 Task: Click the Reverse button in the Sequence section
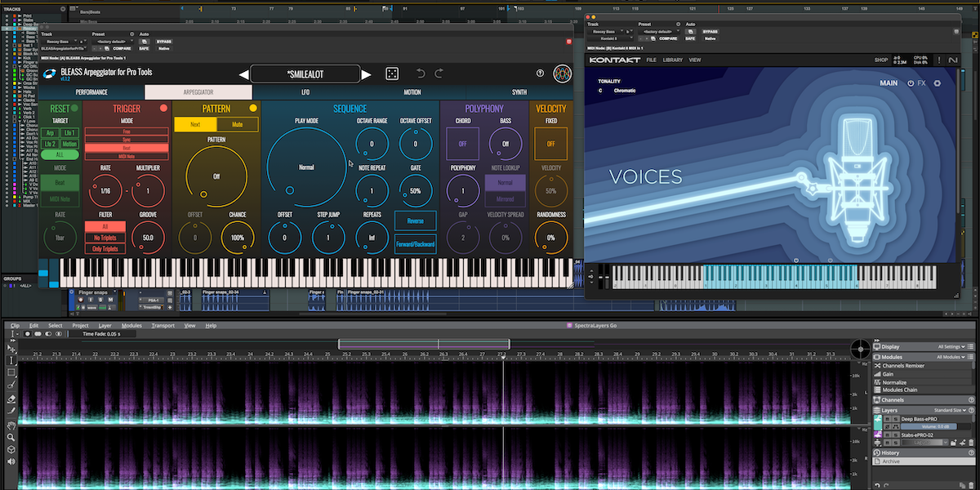pyautogui.click(x=416, y=220)
